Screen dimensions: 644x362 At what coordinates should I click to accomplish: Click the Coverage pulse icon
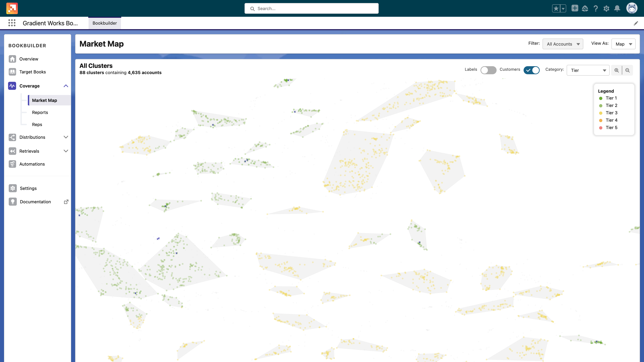tap(12, 86)
